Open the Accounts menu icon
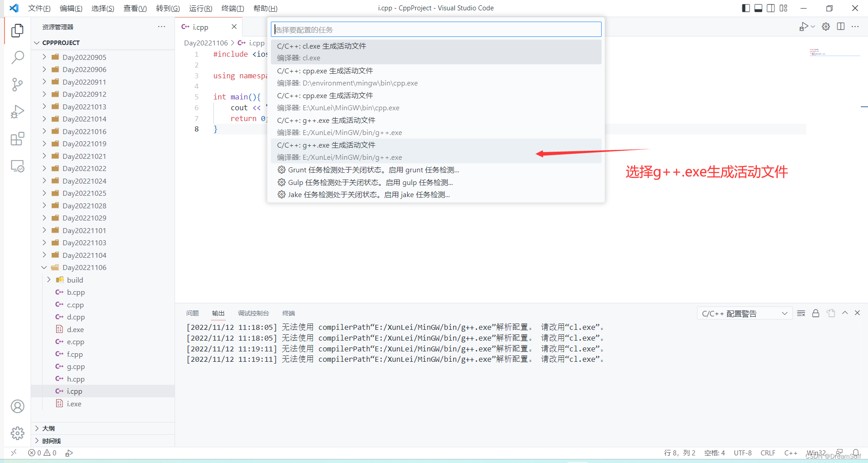Viewport: 868px width, 463px height. click(x=17, y=406)
